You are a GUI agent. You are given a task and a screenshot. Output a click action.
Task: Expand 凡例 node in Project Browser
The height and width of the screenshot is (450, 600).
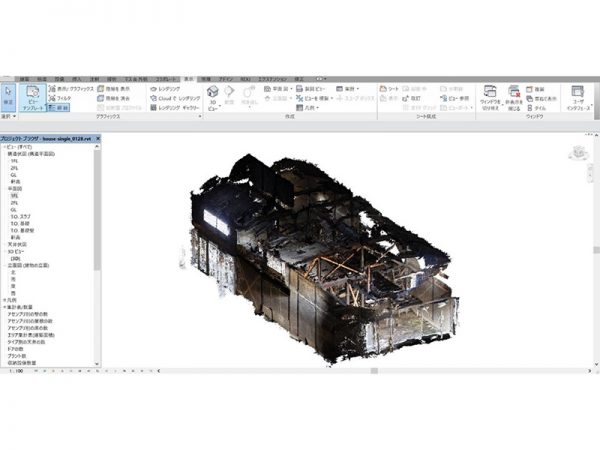tap(5, 300)
